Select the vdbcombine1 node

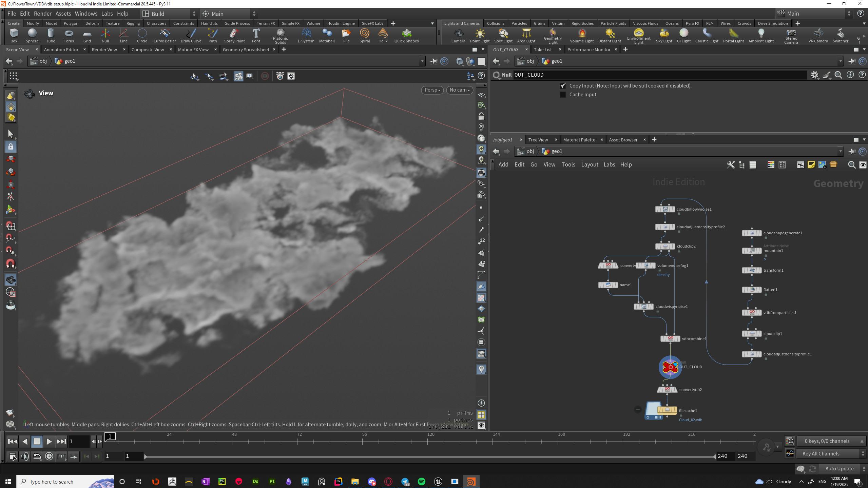click(670, 339)
